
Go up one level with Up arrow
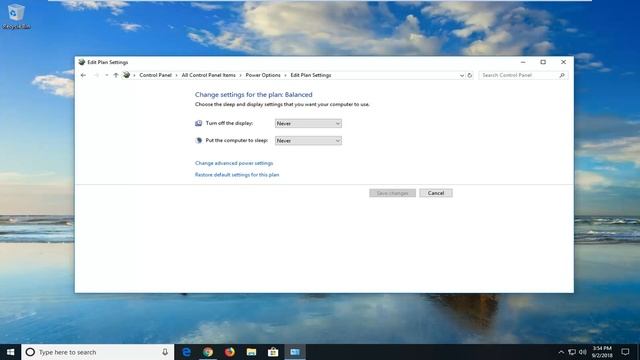[x=116, y=75]
